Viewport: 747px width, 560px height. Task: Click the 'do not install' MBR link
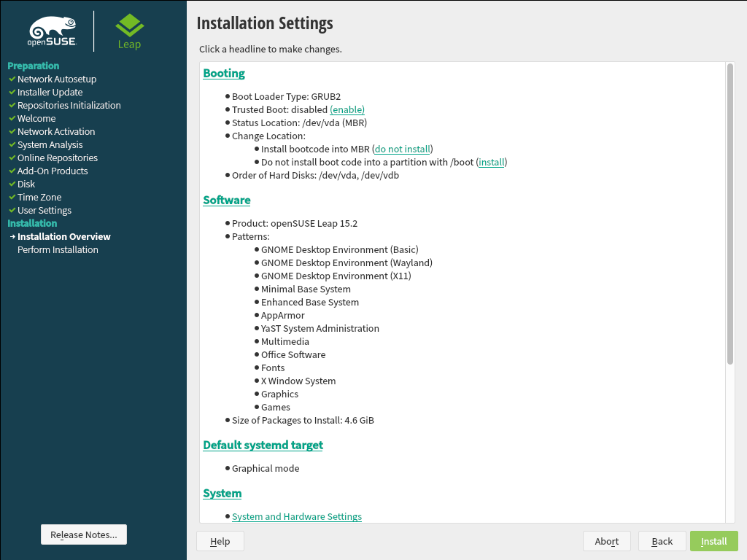403,149
